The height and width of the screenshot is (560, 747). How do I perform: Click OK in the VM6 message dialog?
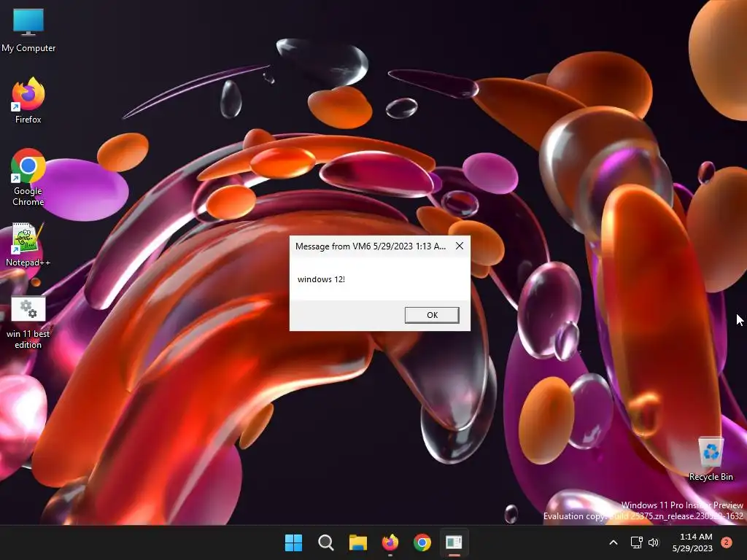tap(432, 315)
